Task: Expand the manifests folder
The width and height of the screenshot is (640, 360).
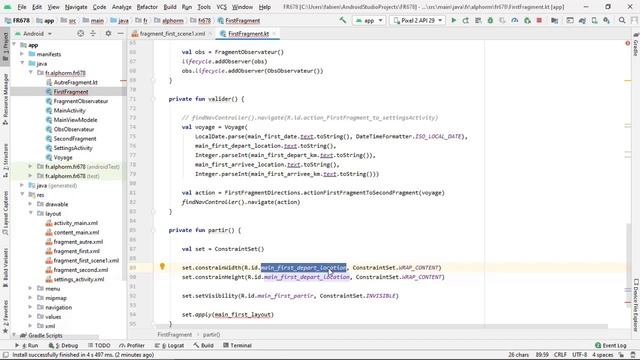Action: tap(22, 54)
